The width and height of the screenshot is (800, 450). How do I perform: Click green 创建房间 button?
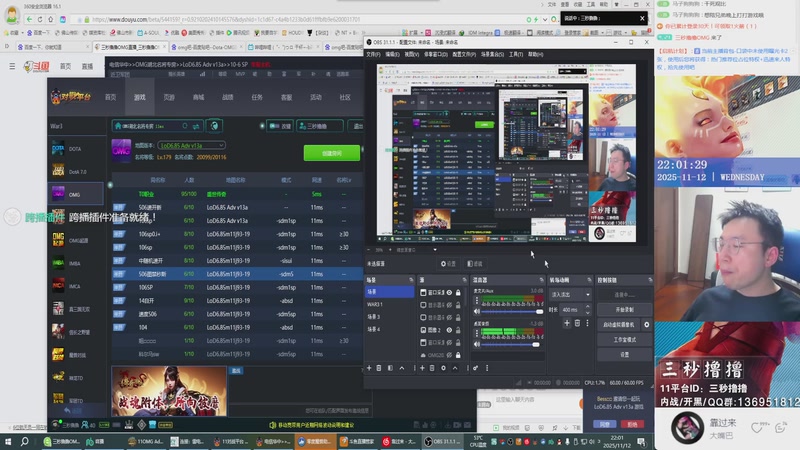pyautogui.click(x=332, y=153)
